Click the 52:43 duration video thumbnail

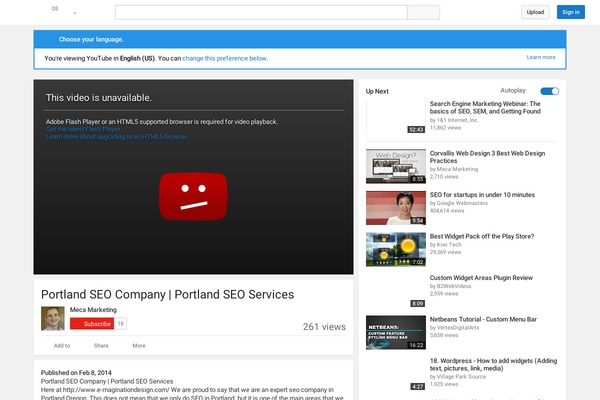tap(396, 117)
